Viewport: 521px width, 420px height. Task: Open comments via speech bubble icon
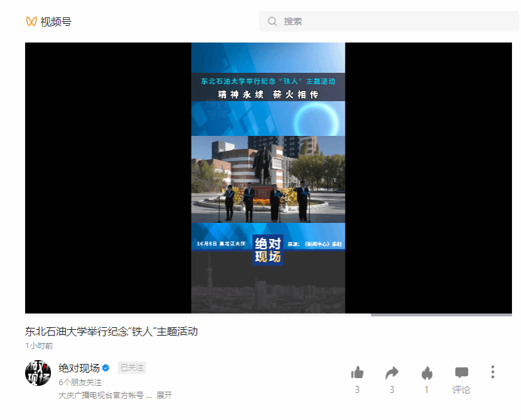(x=462, y=372)
